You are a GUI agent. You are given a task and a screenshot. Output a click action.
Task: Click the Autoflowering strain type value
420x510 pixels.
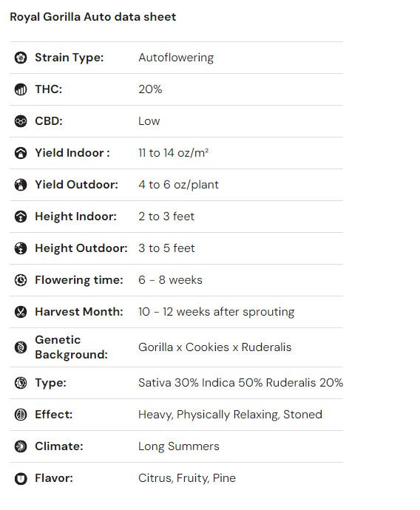(x=176, y=58)
